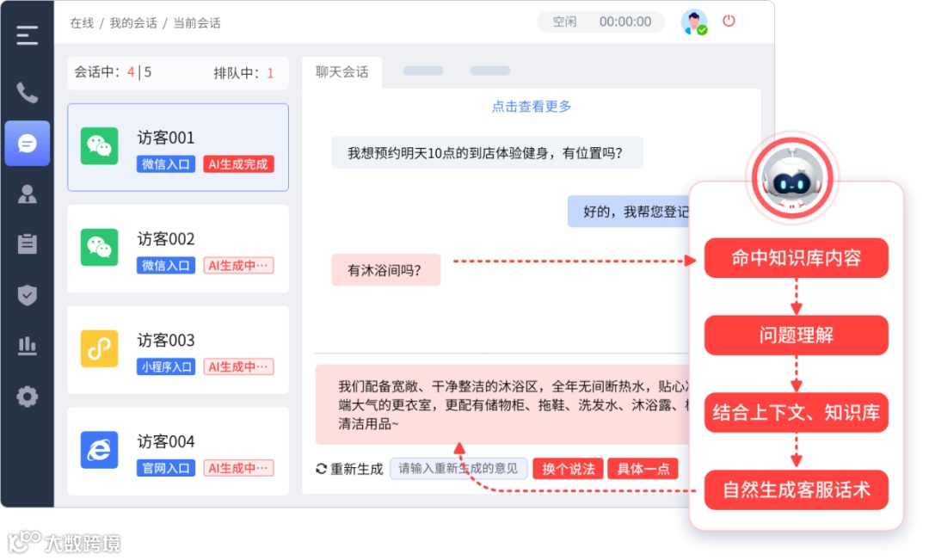Focus the 请输入重新生成的意见 input field
The height and width of the screenshot is (560, 929).
click(458, 469)
